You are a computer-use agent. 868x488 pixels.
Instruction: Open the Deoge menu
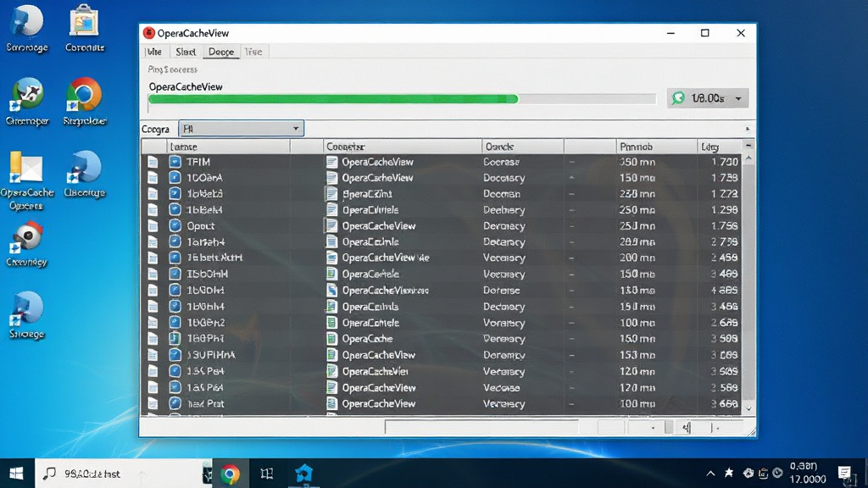point(221,52)
